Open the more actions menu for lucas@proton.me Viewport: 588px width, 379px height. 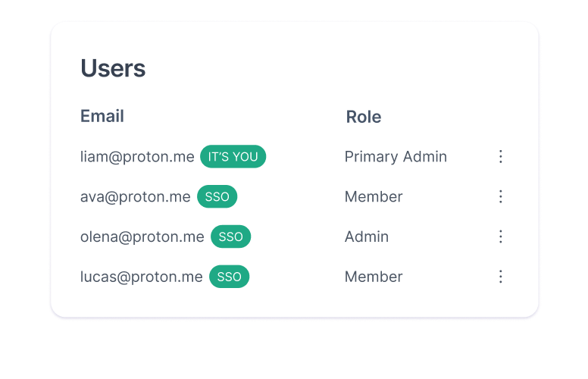500,277
